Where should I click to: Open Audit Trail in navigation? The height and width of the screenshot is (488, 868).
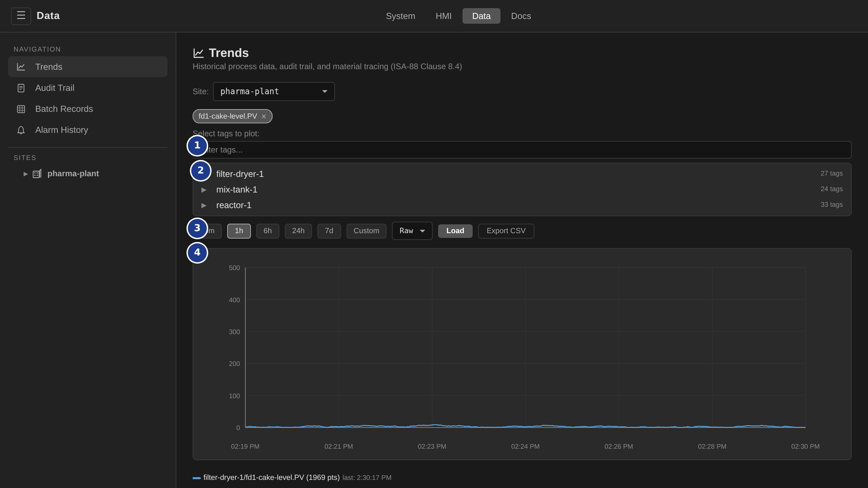tap(88, 88)
